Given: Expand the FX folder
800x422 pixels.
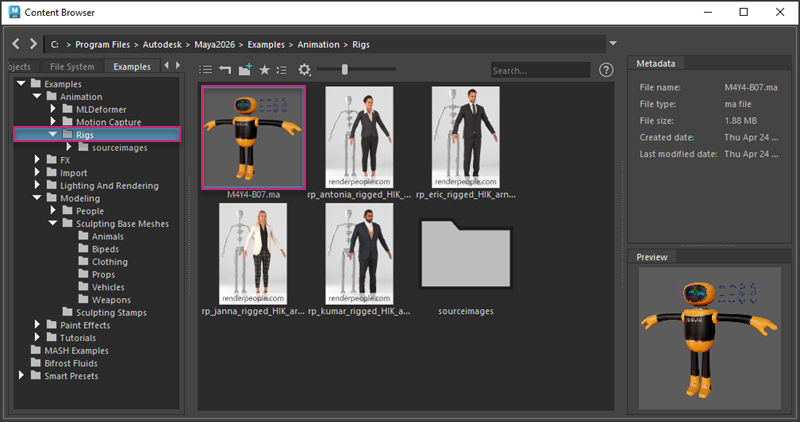Looking at the screenshot, I should 37,160.
